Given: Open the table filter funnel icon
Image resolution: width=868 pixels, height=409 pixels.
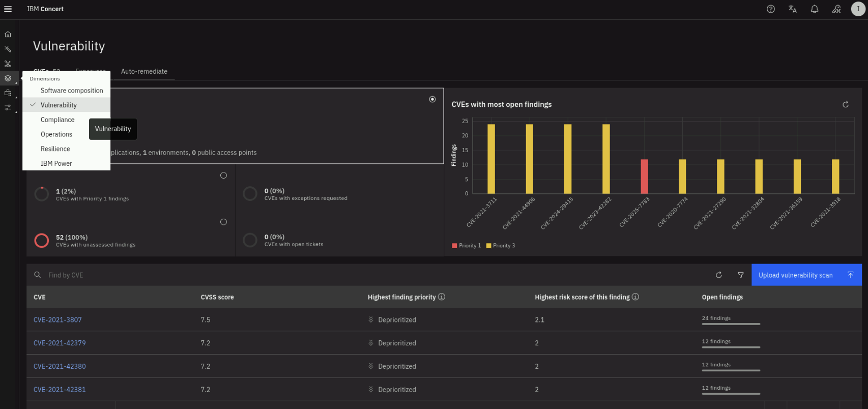Looking at the screenshot, I should pos(741,275).
